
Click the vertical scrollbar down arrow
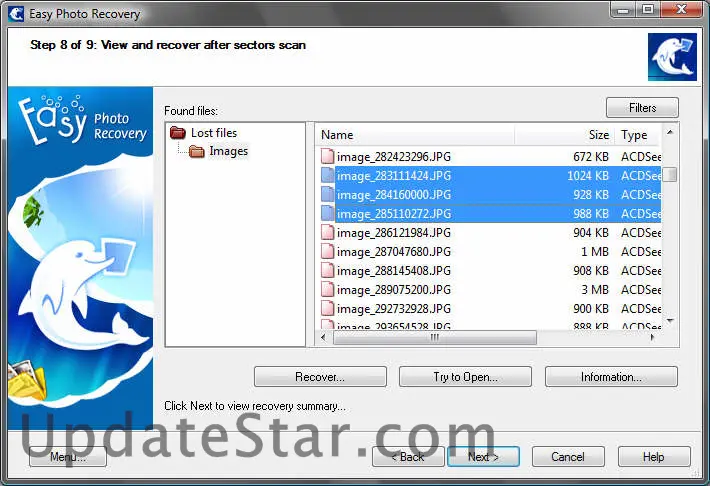click(x=670, y=321)
